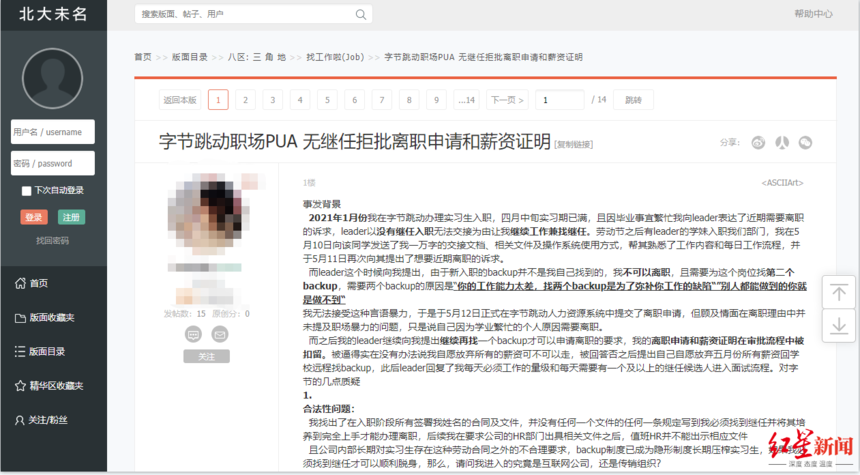Click the <ASCIIArt> link
The image size is (860, 475).
coord(782,183)
